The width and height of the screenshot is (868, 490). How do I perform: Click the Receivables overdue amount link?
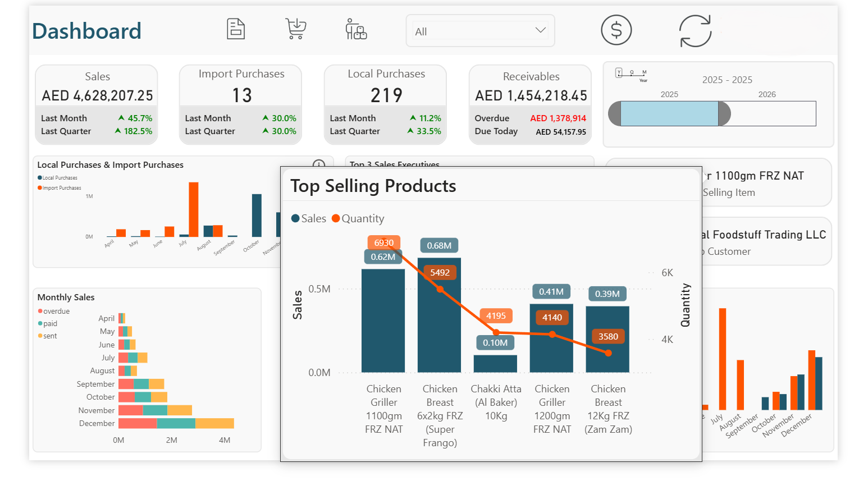558,118
